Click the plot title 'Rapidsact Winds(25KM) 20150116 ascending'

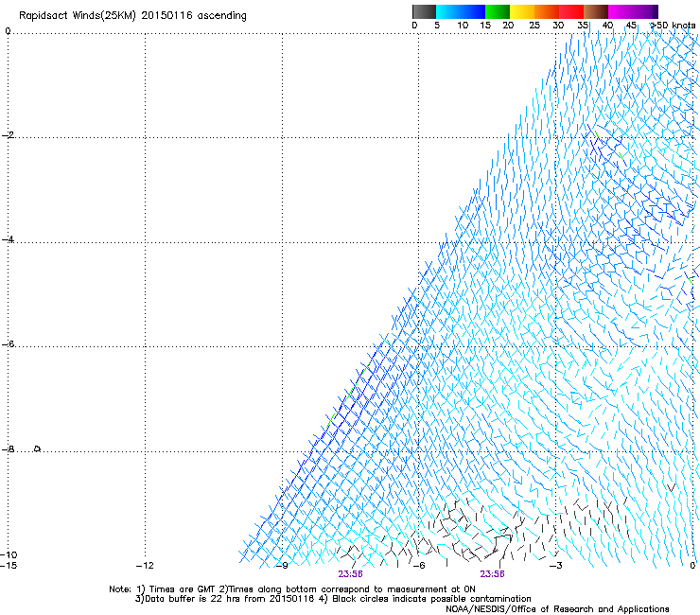pyautogui.click(x=132, y=16)
